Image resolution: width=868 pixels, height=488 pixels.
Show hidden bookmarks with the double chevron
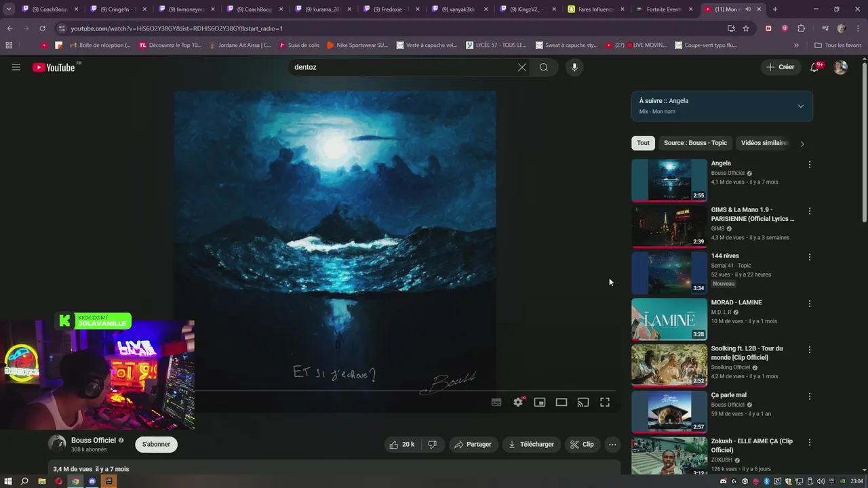796,45
